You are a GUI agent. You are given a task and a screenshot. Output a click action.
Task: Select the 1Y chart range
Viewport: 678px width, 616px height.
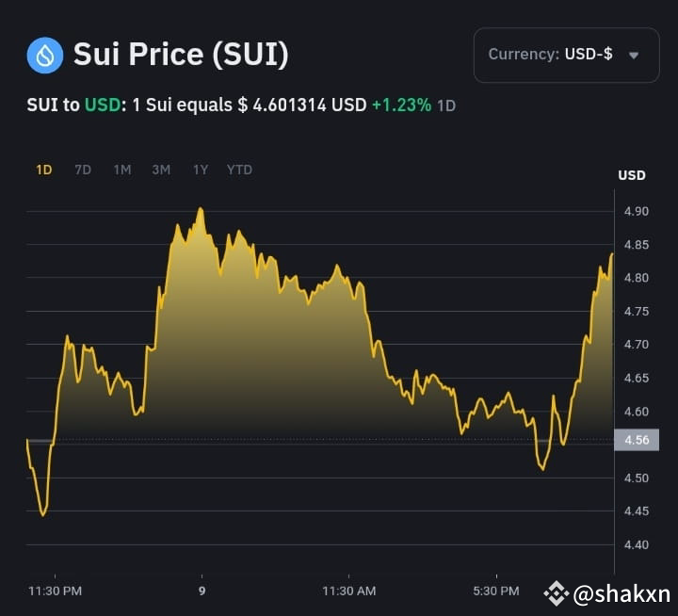(x=201, y=170)
